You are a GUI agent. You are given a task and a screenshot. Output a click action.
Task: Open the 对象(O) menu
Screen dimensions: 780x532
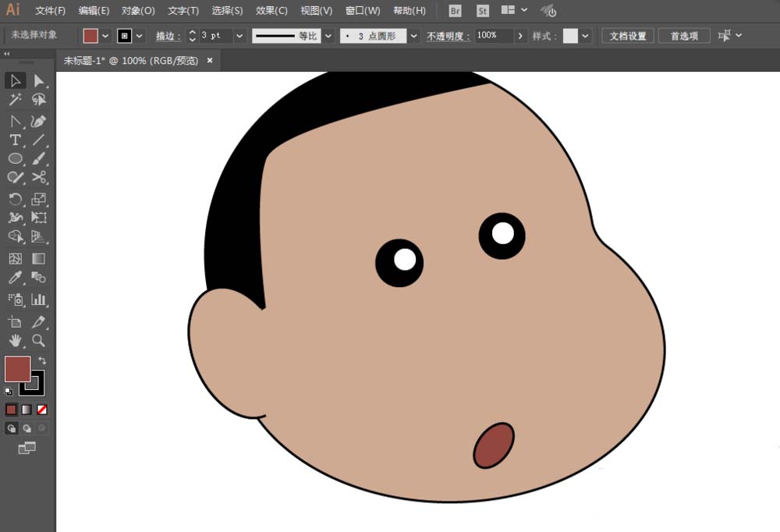(138, 11)
